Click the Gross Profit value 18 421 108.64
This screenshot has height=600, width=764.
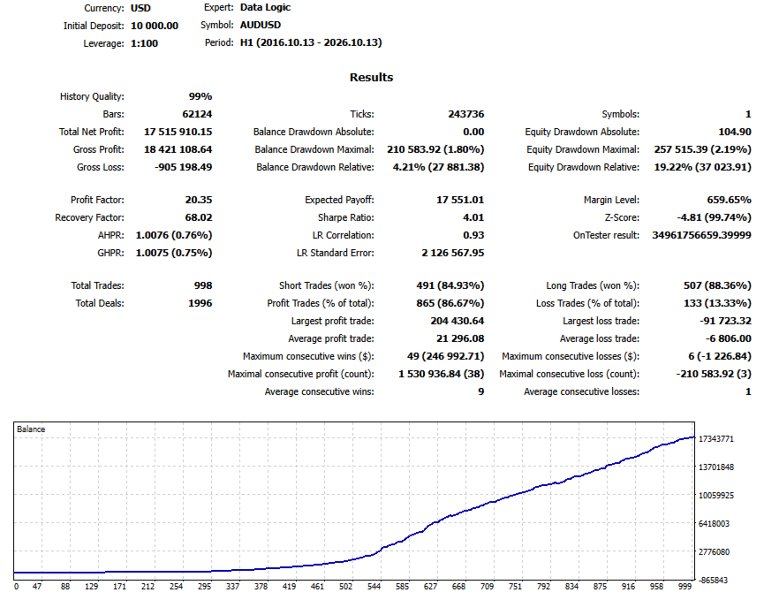(x=178, y=150)
